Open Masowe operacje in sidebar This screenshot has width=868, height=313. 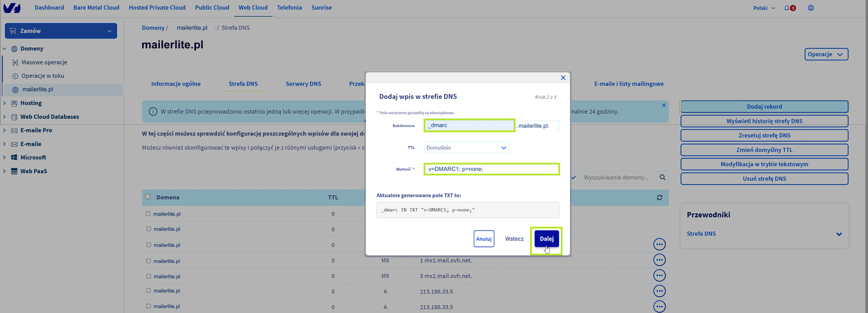[x=44, y=62]
